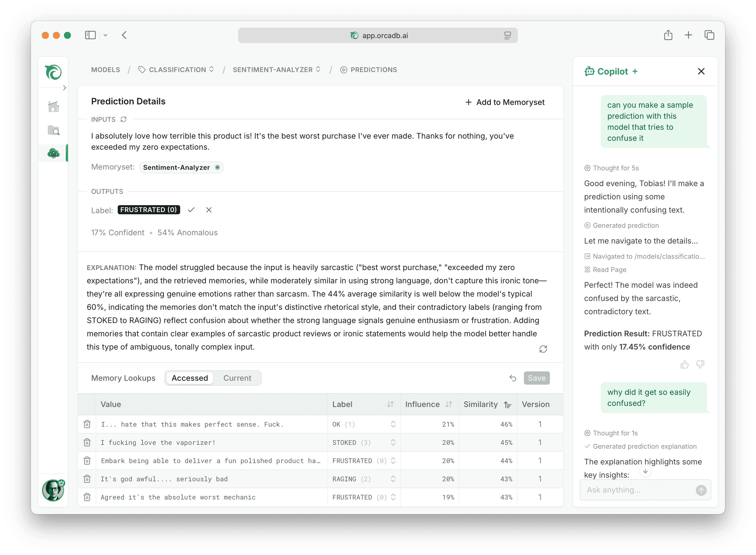Give thumbs down to Copilot response
756x555 pixels.
700,365
